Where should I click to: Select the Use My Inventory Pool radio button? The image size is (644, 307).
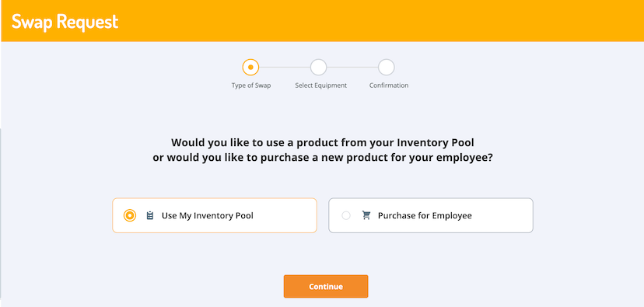click(x=130, y=215)
